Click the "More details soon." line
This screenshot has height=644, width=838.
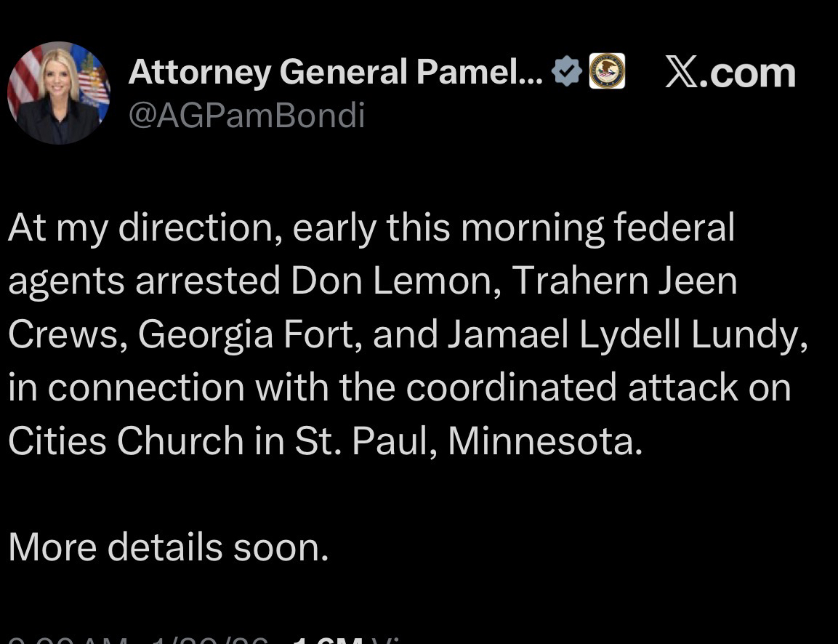tap(169, 547)
